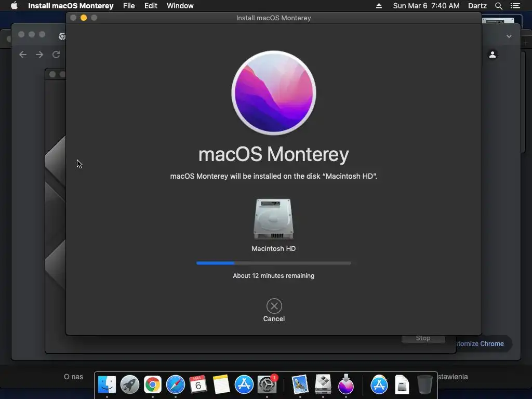Click the eject icon in menu bar
The height and width of the screenshot is (399, 532).
[x=379, y=6]
